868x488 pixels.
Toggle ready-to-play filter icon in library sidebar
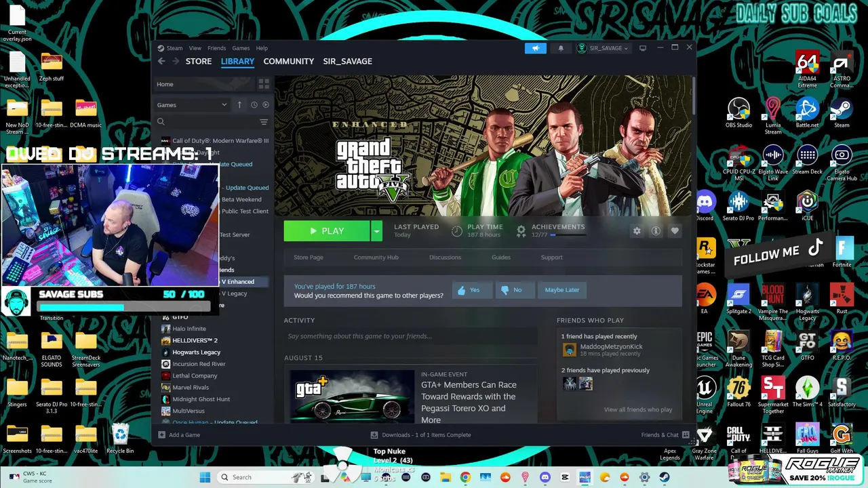tap(266, 105)
